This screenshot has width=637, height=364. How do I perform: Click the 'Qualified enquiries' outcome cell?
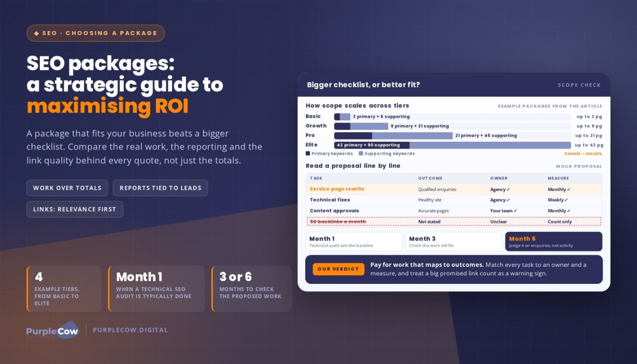click(x=437, y=189)
